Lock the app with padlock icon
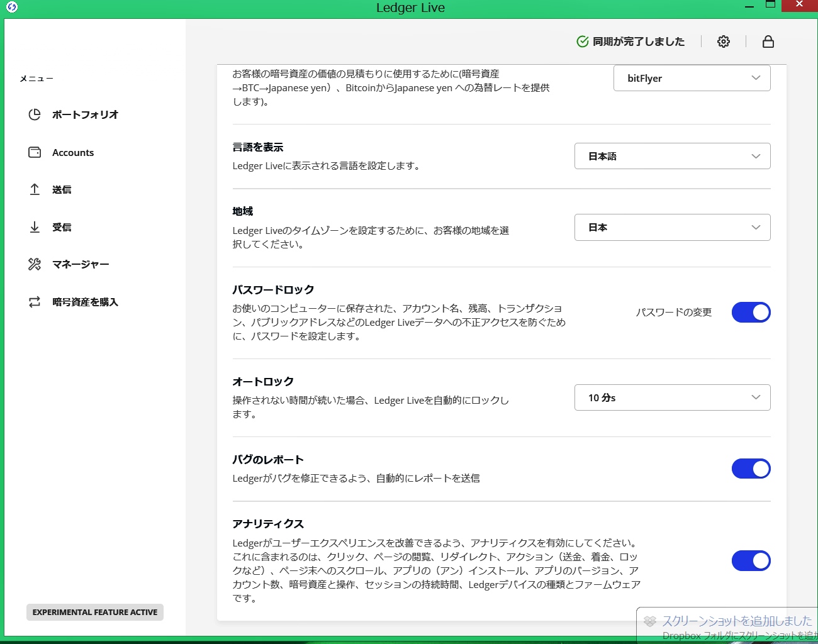The width and height of the screenshot is (818, 644). click(768, 42)
